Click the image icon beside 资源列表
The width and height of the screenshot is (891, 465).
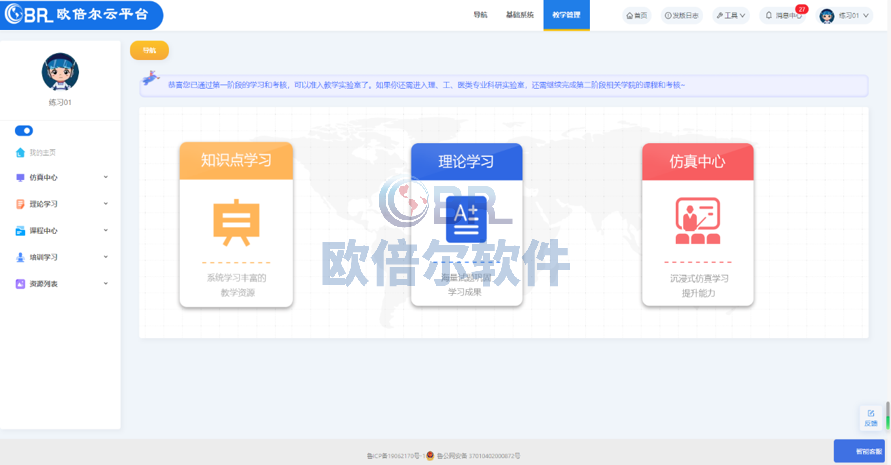tap(20, 284)
